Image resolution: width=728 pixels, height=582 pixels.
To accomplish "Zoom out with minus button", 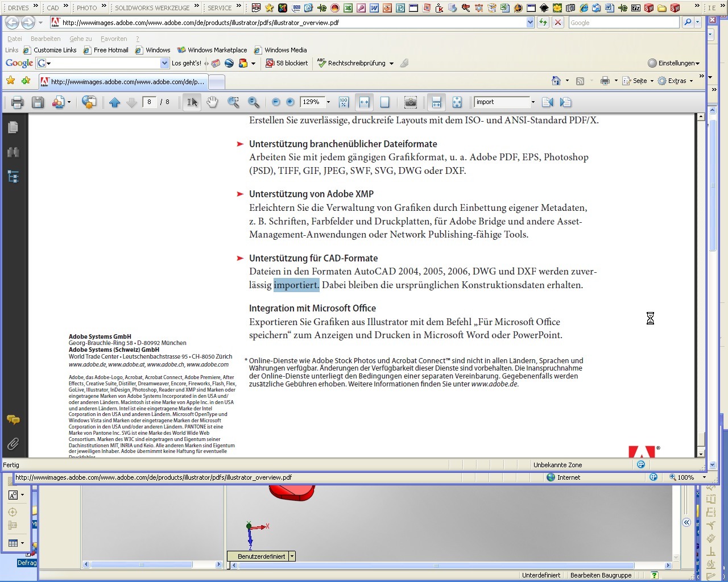I will pos(276,102).
